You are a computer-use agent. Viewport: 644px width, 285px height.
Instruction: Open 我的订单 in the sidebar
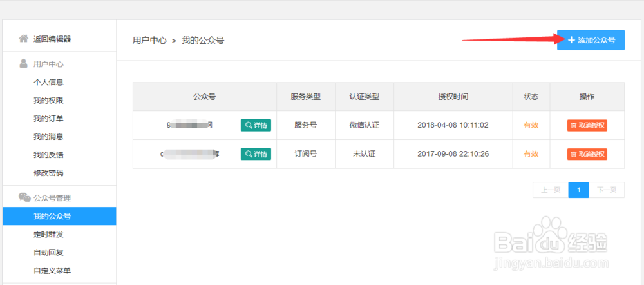(x=48, y=119)
